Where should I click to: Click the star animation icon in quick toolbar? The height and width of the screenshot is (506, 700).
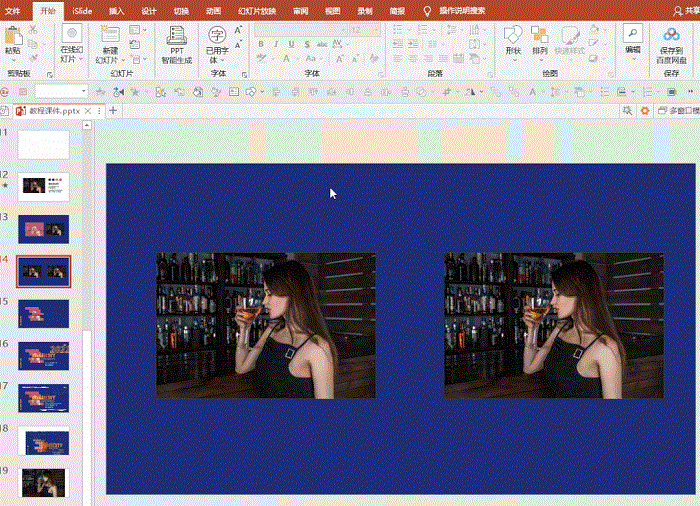[x=135, y=92]
